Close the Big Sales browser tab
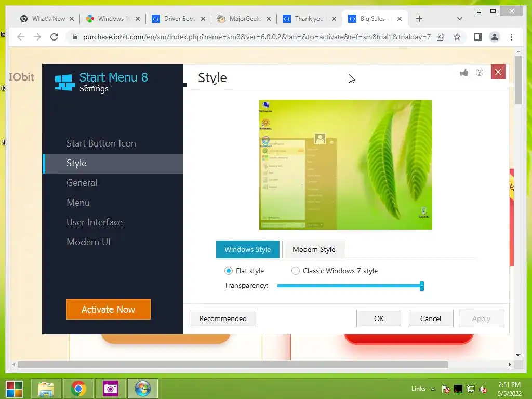Image resolution: width=532 pixels, height=399 pixels. 400,19
